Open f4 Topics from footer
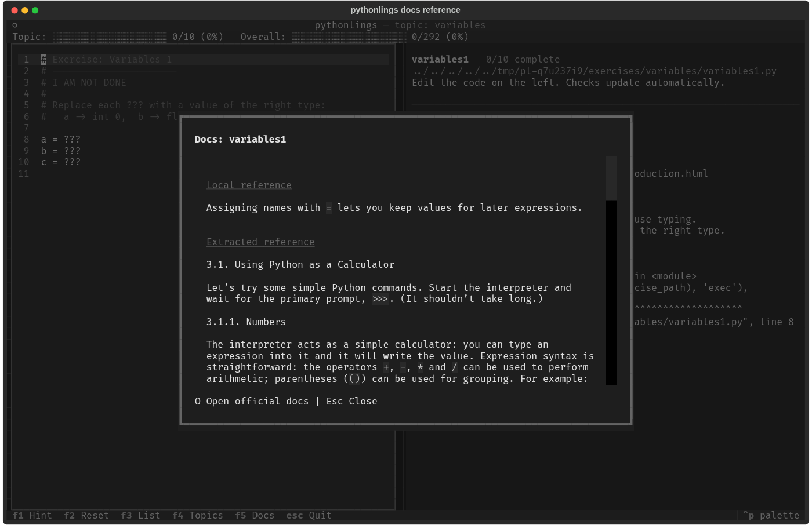Screen dimensions: 812x525 pos(198,515)
